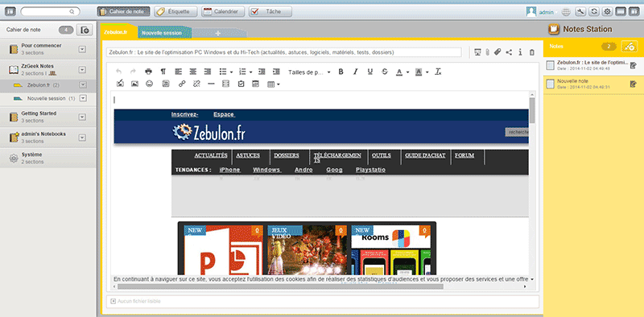Toggle underline text style
Image resolution: width=644 pixels, height=317 pixels.
tap(370, 72)
